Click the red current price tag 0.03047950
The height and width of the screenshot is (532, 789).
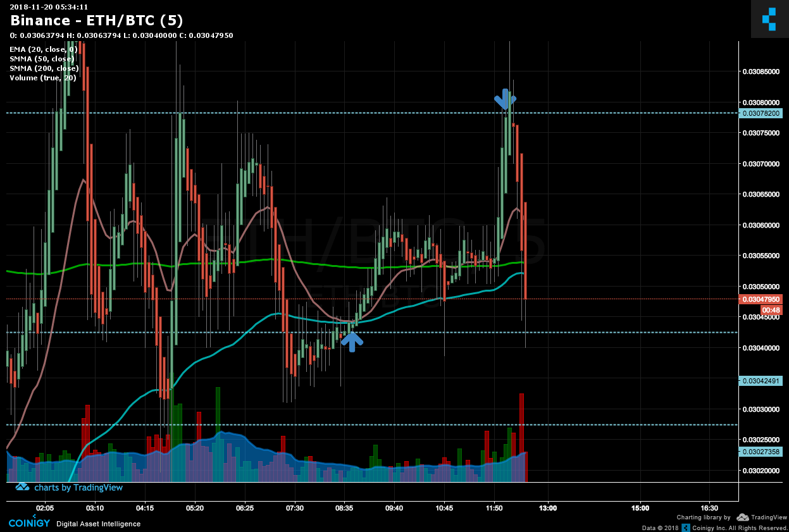[x=761, y=299]
